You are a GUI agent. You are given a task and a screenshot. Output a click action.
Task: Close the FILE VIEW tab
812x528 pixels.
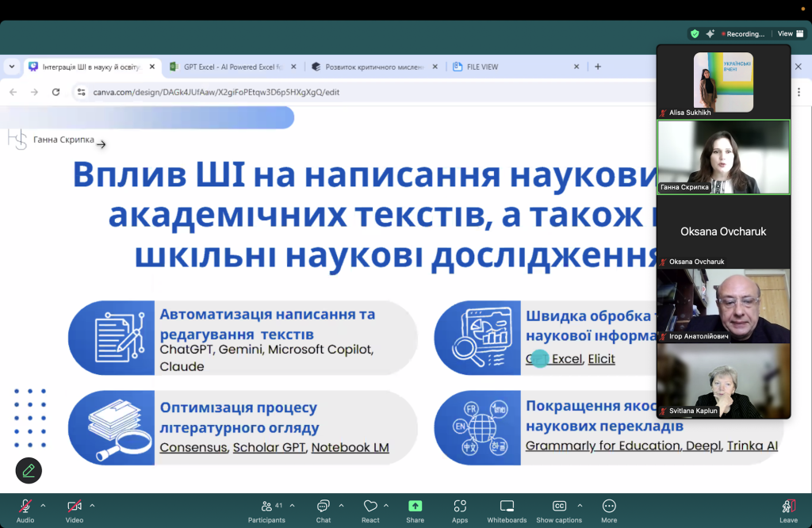(x=576, y=67)
